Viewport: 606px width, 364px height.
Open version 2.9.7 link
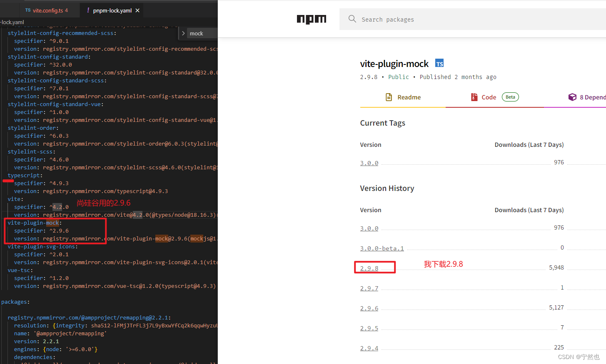click(x=369, y=288)
